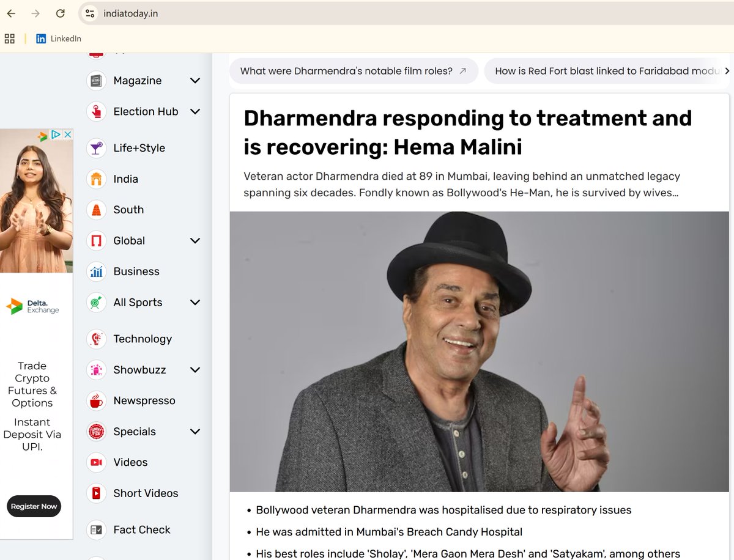Go to India news section

tap(125, 179)
